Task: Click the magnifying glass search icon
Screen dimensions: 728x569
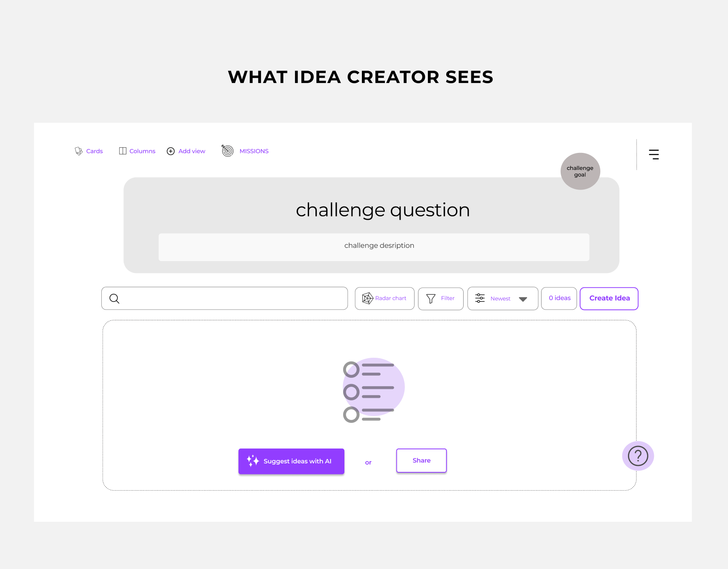Action: pos(115,299)
